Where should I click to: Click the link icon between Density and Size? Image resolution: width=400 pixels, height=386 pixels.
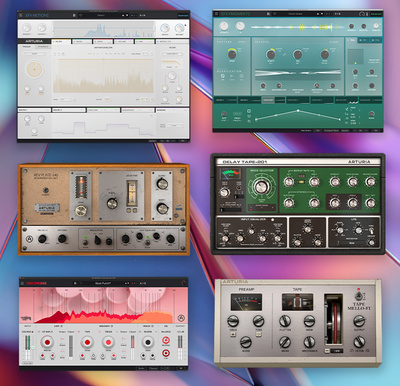tap(284, 54)
